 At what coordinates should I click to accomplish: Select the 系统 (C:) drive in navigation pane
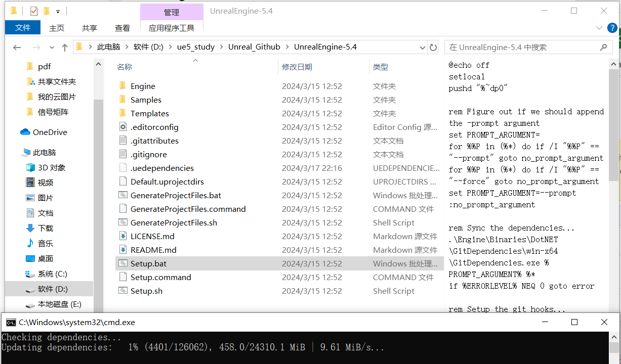47,274
